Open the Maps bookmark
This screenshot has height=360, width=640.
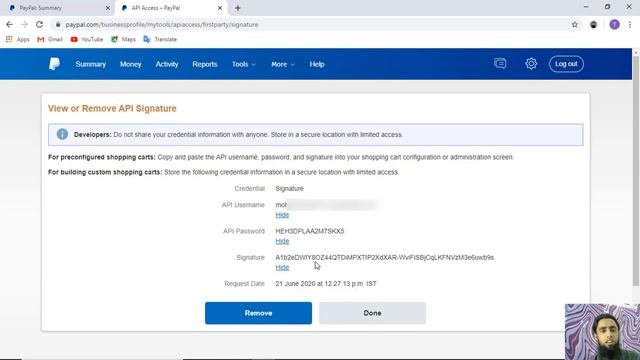123,39
